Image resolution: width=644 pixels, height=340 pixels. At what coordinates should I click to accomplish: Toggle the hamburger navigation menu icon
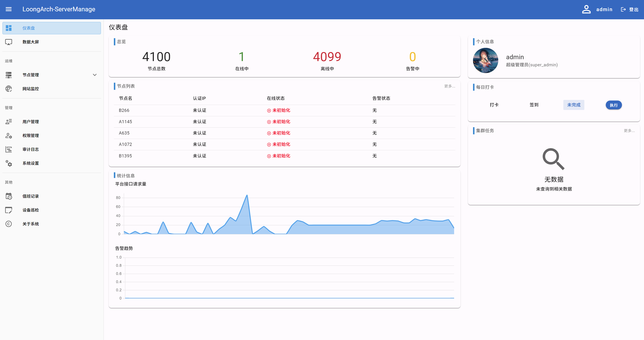[8, 9]
